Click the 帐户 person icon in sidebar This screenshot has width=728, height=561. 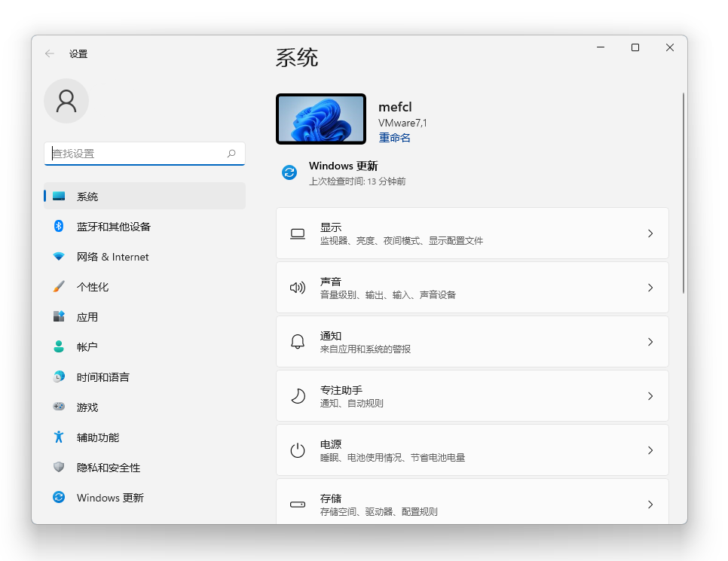tap(59, 346)
